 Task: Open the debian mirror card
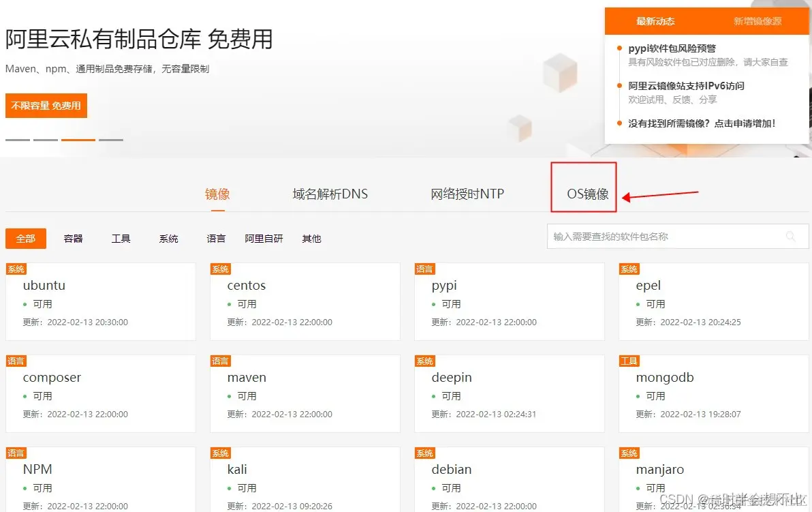pyautogui.click(x=510, y=479)
